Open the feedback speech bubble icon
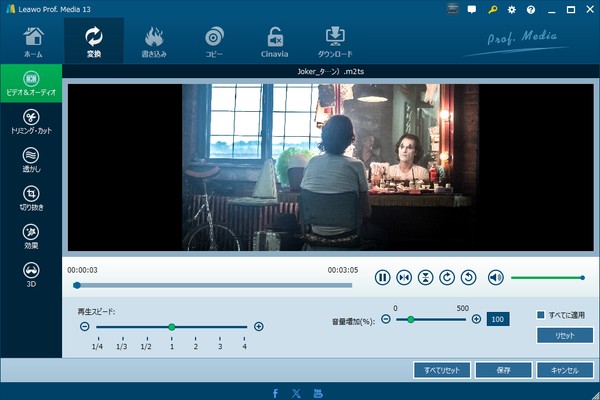Viewport: 600px width, 400px height. point(472,10)
